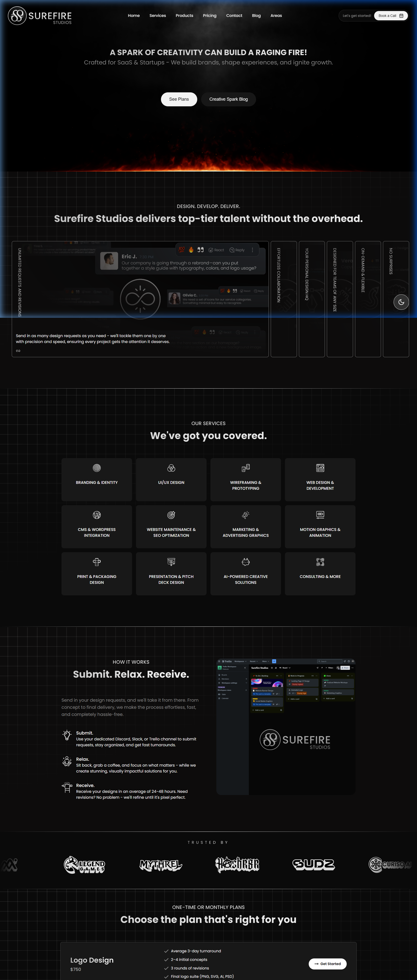Click the Relax meditation icon
Image resolution: width=417 pixels, height=980 pixels.
(67, 761)
